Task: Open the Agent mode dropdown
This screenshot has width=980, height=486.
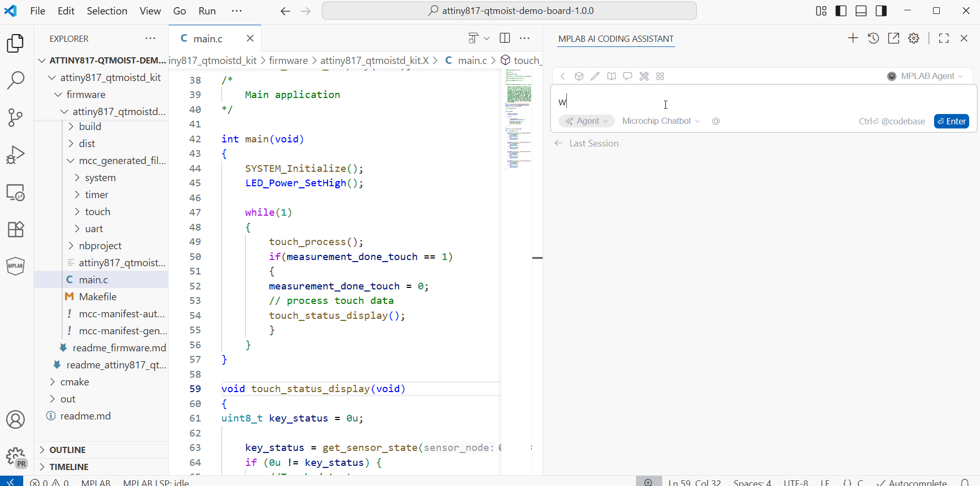Action: (587, 121)
